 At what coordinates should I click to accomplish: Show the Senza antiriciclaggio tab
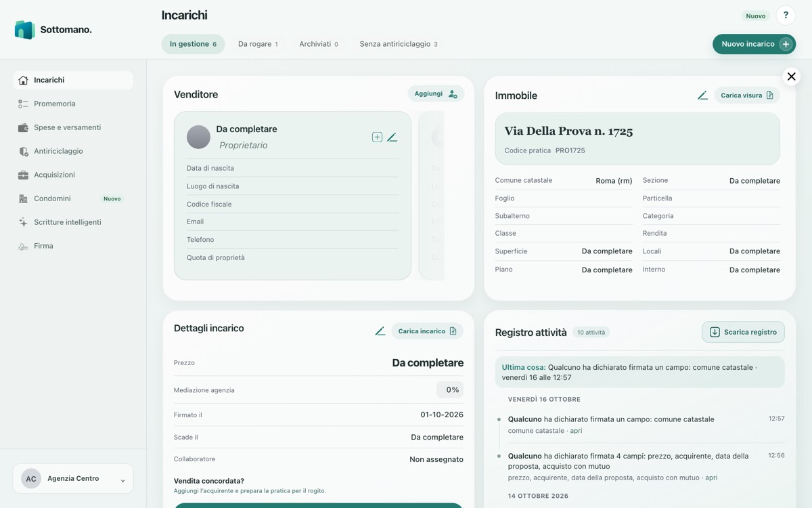pos(399,44)
